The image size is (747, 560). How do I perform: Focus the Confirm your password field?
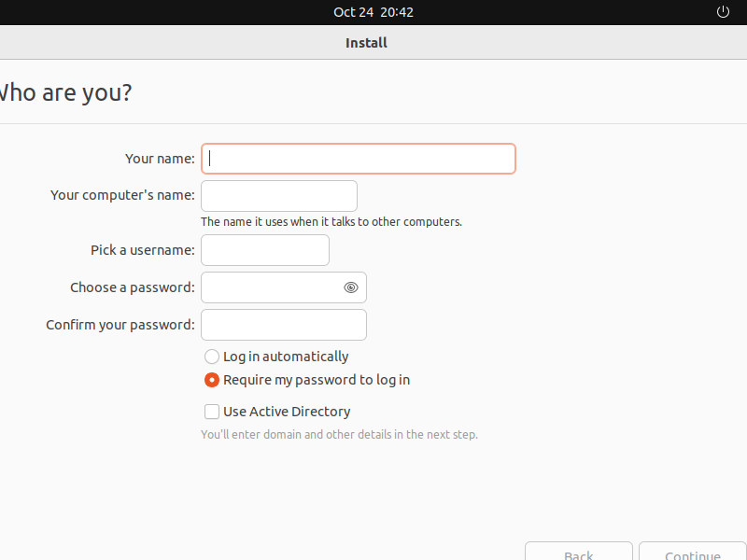point(284,325)
